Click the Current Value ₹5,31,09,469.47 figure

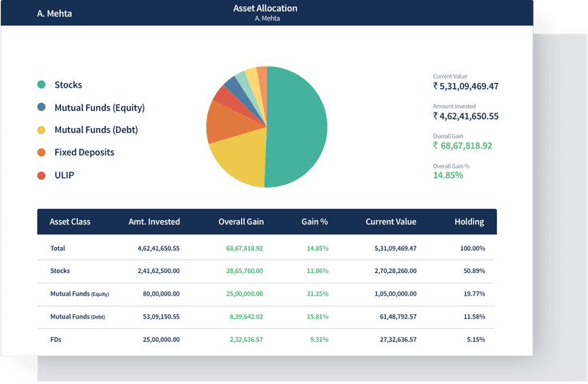coord(466,86)
